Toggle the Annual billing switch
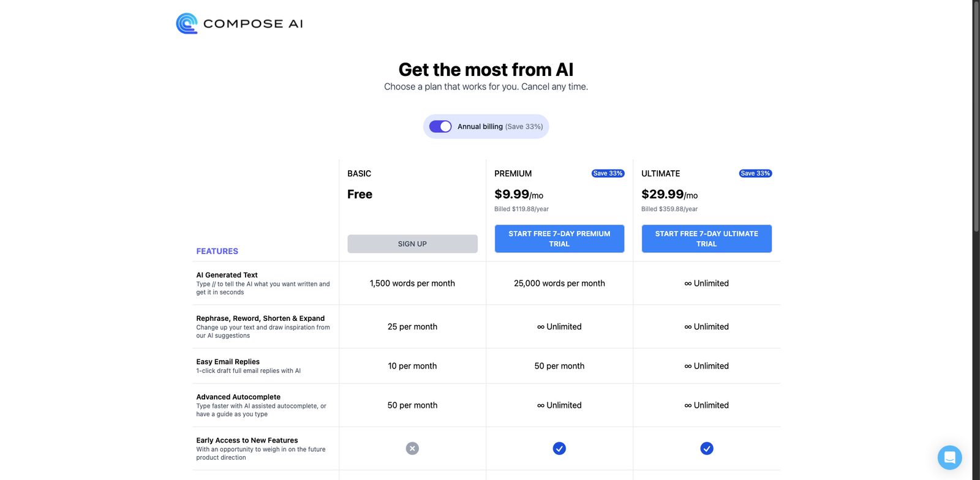 (440, 127)
